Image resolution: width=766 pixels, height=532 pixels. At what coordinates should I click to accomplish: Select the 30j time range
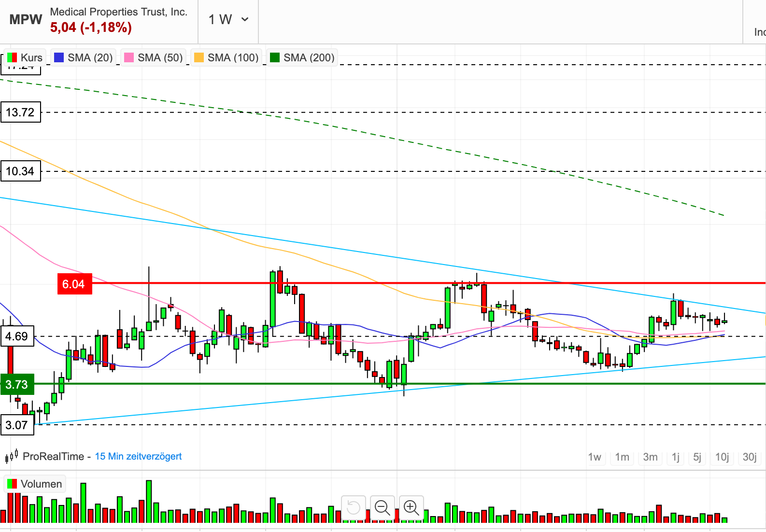click(x=750, y=457)
